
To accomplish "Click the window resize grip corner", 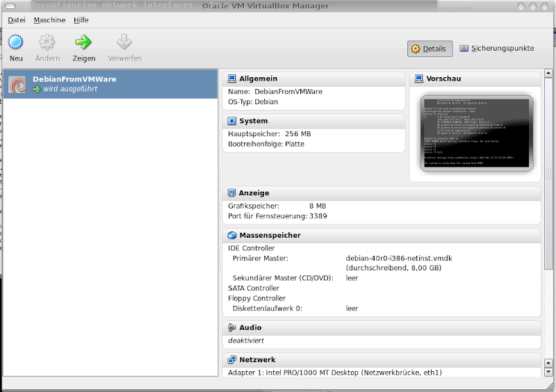I will click(x=550, y=386).
